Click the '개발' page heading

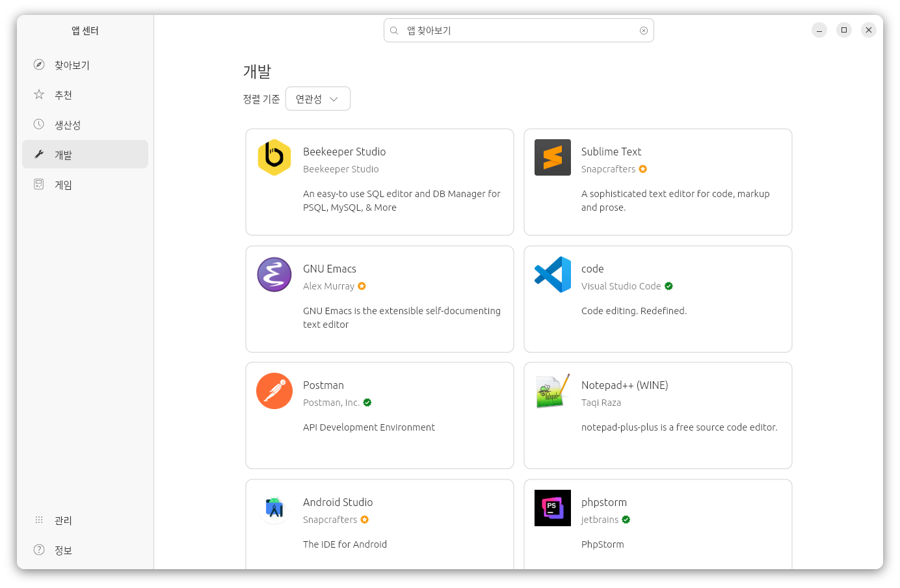click(257, 72)
